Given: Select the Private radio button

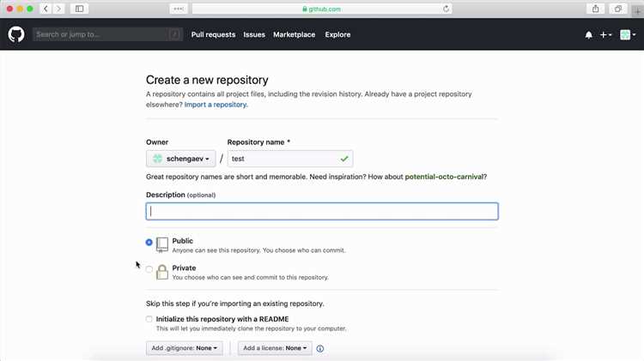Looking at the screenshot, I should [x=149, y=269].
